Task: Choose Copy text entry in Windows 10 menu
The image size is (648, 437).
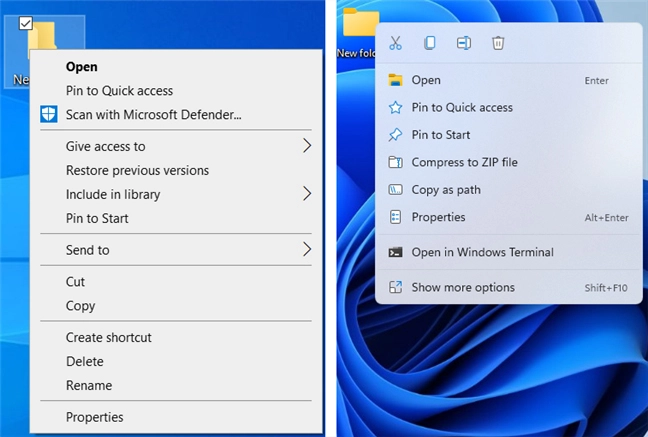Action: point(176,306)
